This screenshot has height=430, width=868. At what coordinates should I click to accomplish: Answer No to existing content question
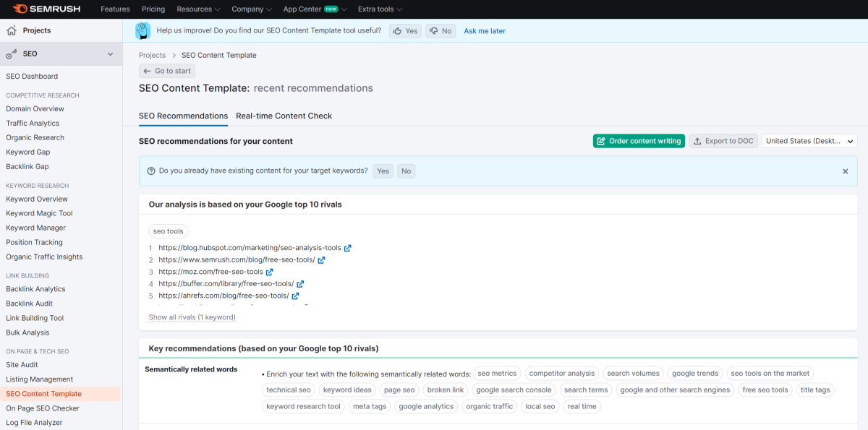point(406,171)
